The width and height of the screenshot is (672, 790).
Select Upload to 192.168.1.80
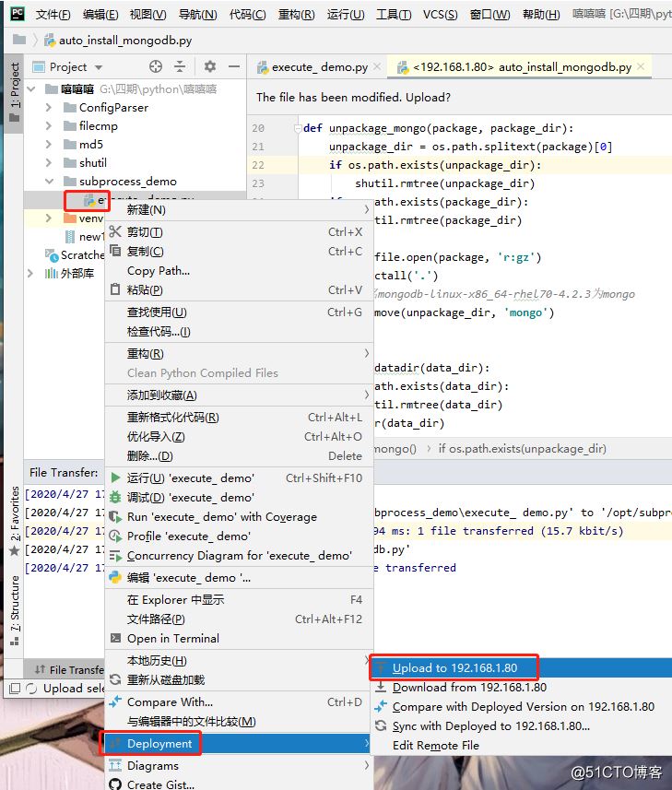[454, 668]
